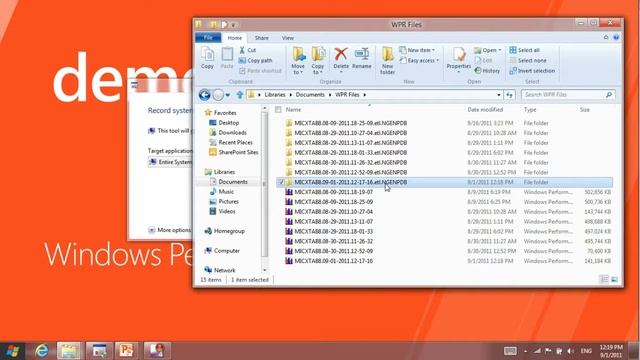Sort by the Name column

[293, 110]
